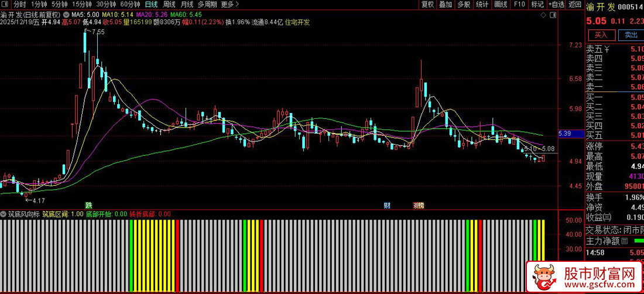The image size is (644, 294).
Task: Click the 住宅开发 sector label
Action: coord(297,22)
